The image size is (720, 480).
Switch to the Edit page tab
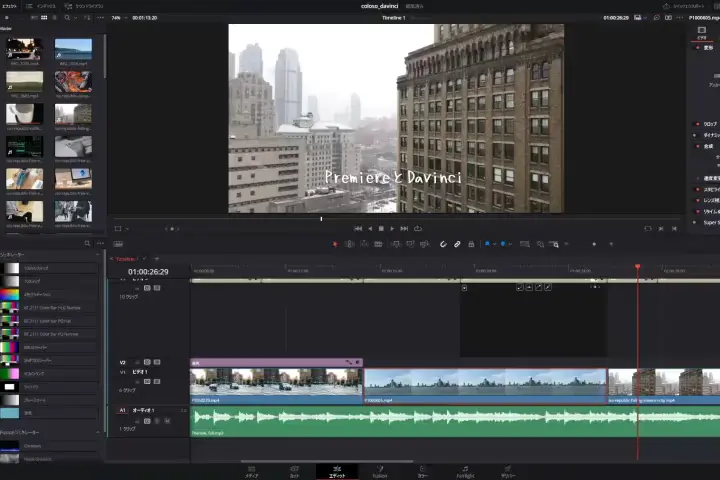click(337, 472)
